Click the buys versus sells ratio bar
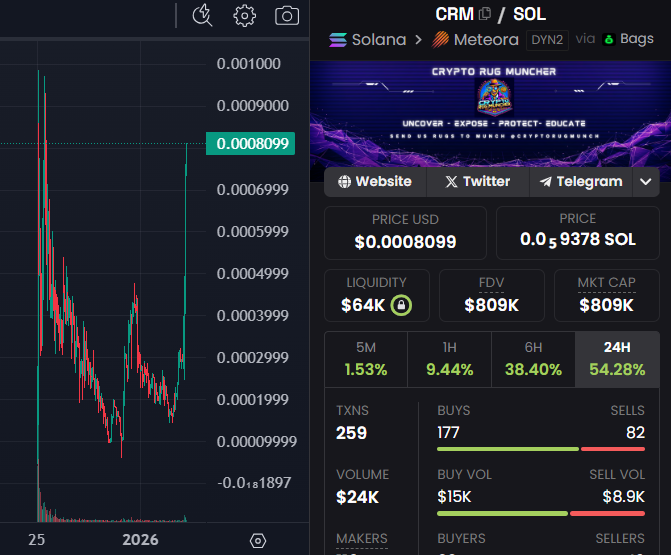 point(541,449)
